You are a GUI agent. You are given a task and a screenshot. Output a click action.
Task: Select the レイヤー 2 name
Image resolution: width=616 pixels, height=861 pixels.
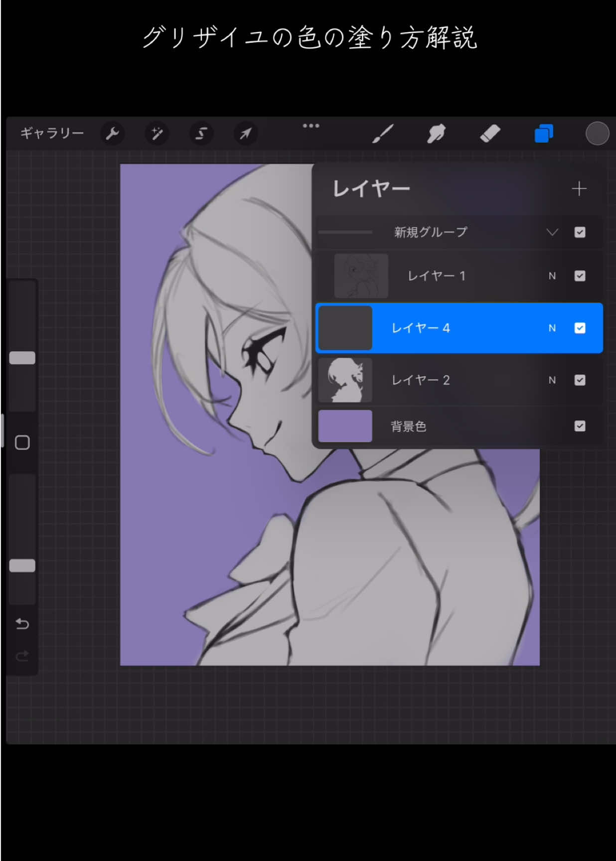click(x=421, y=380)
